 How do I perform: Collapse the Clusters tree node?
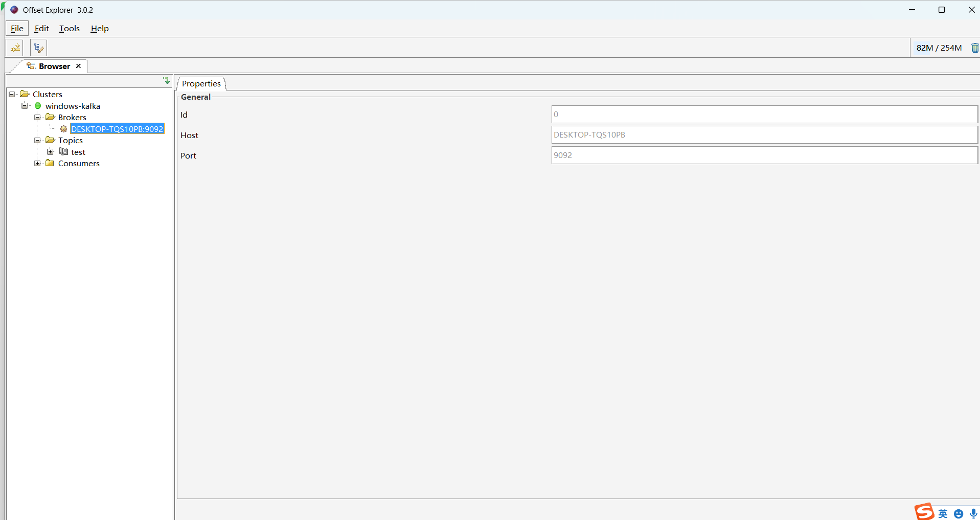point(12,94)
